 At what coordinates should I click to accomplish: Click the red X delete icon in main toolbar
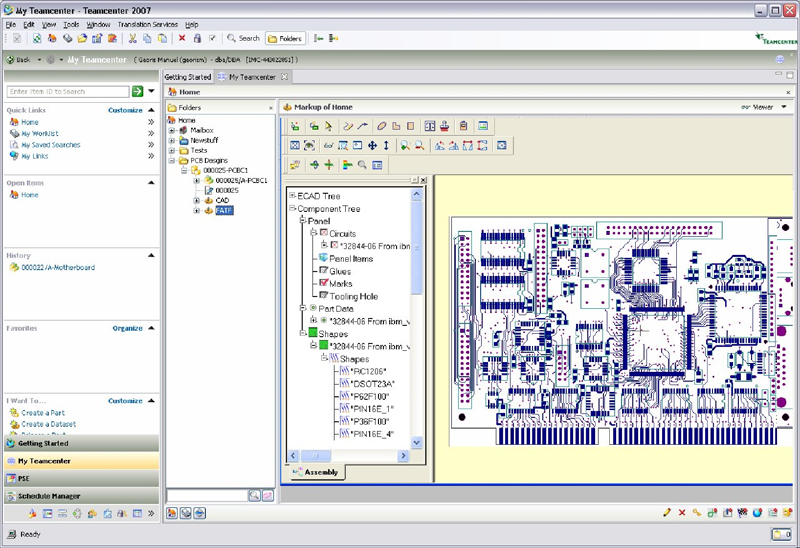tap(182, 38)
